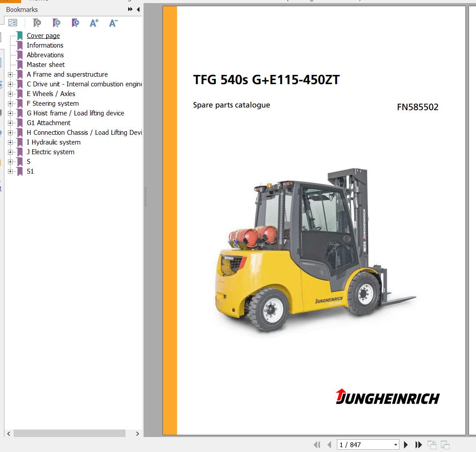The height and width of the screenshot is (452, 476).
Task: Increase bookmark text size with A+
Action: click(94, 23)
